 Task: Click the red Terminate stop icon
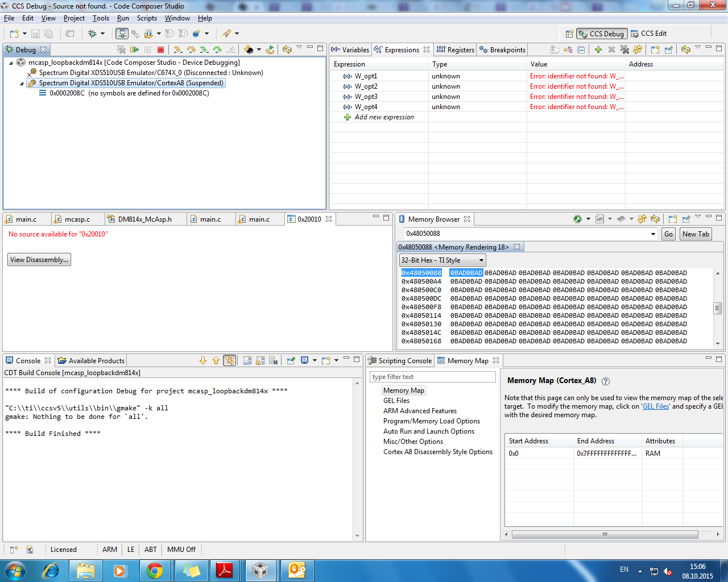(x=160, y=50)
